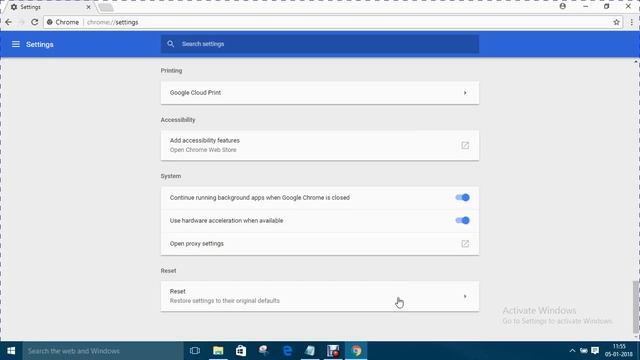Click the Printing section heading

tap(171, 71)
